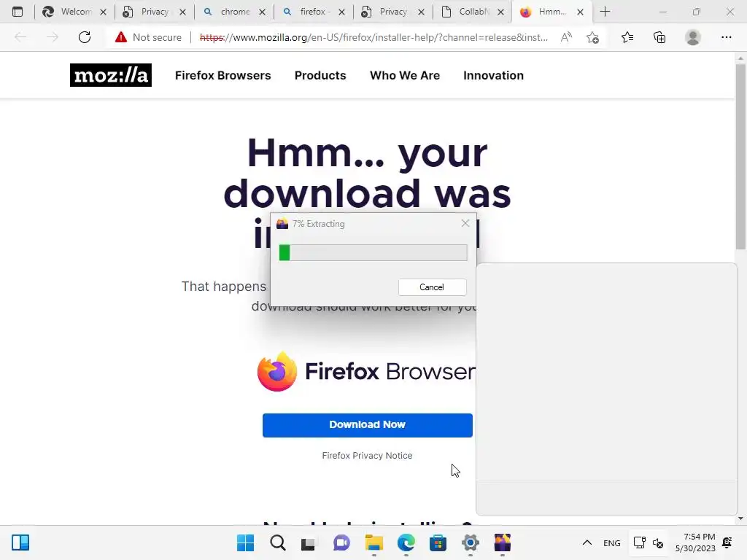747x560 pixels.
Task: Close the Welcome tab
Action: coord(104,12)
